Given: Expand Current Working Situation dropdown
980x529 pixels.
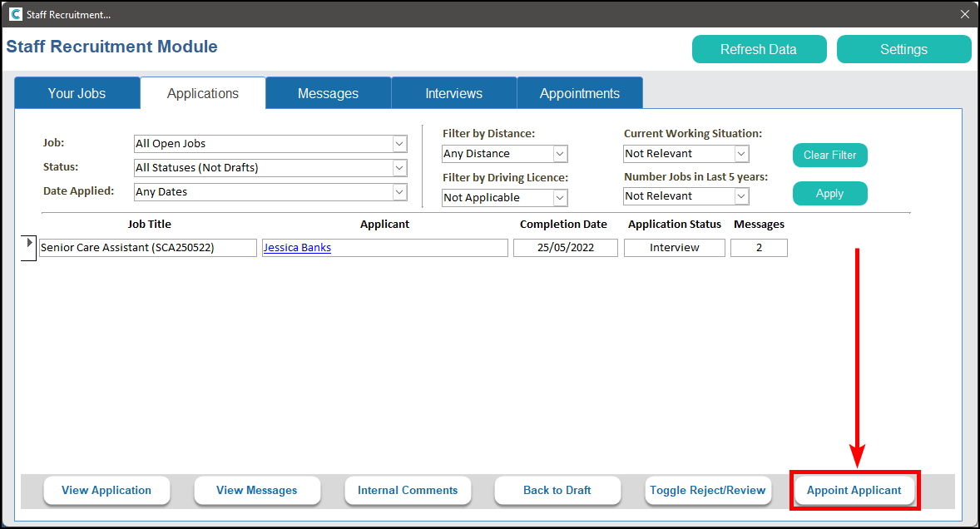Looking at the screenshot, I should 741,154.
